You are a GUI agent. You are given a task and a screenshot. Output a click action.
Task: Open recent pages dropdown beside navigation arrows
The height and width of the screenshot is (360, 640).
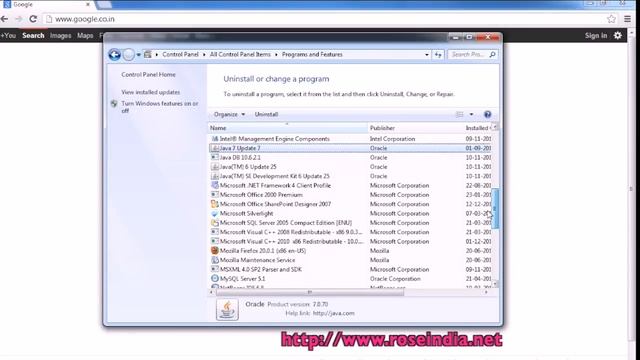[x=139, y=55]
